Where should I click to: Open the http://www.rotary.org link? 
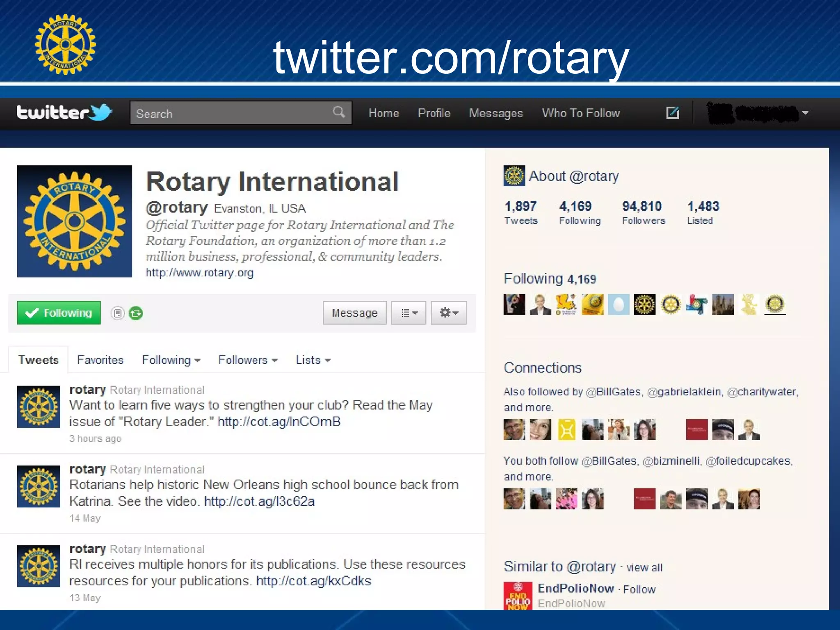click(200, 273)
